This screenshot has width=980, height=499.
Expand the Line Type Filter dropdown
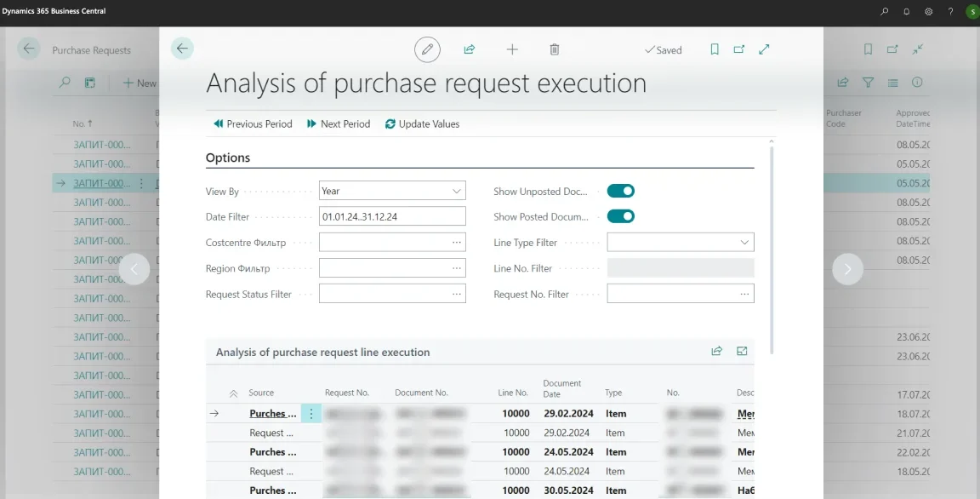[681, 243]
